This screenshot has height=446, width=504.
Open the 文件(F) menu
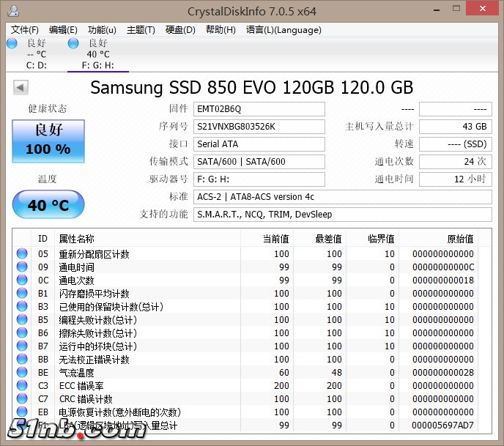[x=25, y=30]
